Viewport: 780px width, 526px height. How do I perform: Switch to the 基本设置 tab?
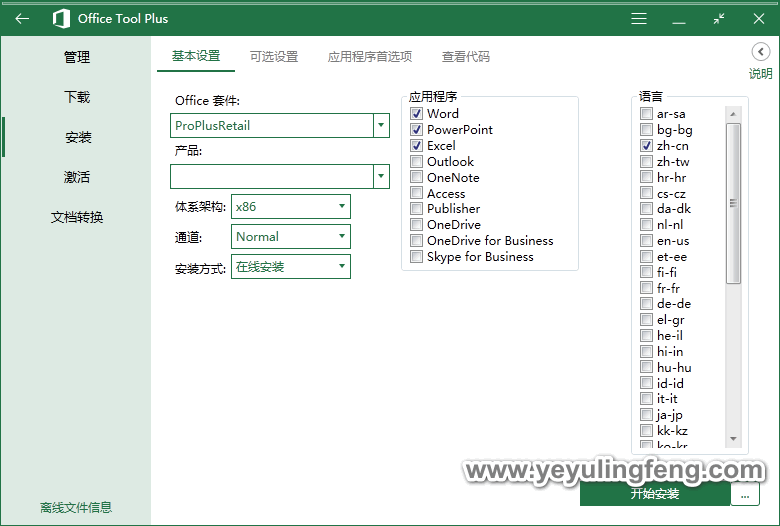pyautogui.click(x=196, y=56)
